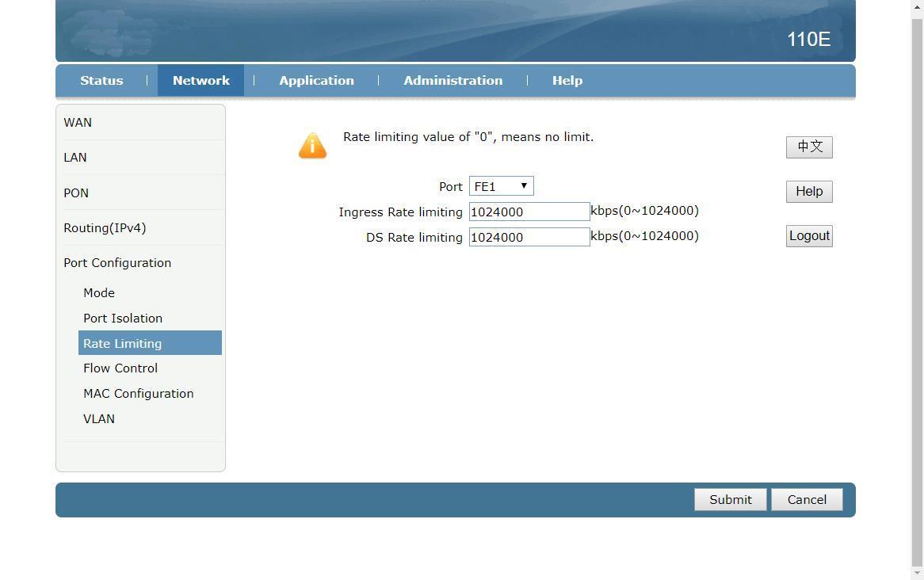Click the scrollbar up arrow
Screen dimensions: 924x580
917,6
